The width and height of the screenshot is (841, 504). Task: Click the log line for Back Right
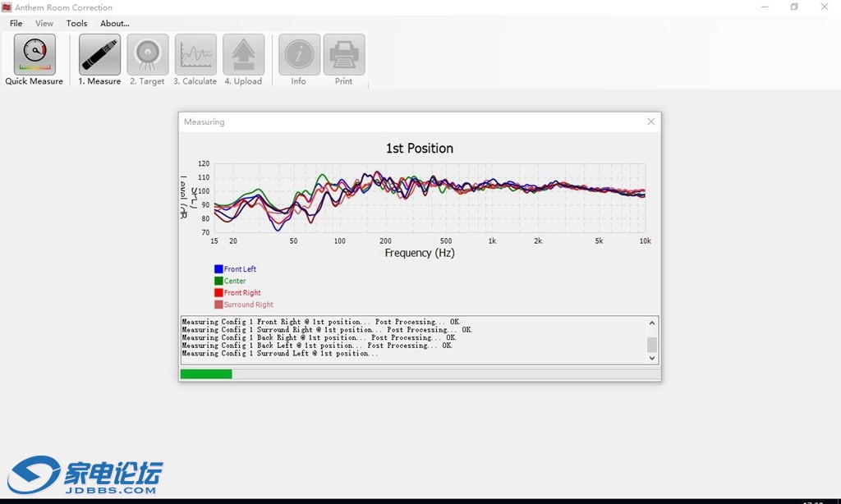[319, 338]
